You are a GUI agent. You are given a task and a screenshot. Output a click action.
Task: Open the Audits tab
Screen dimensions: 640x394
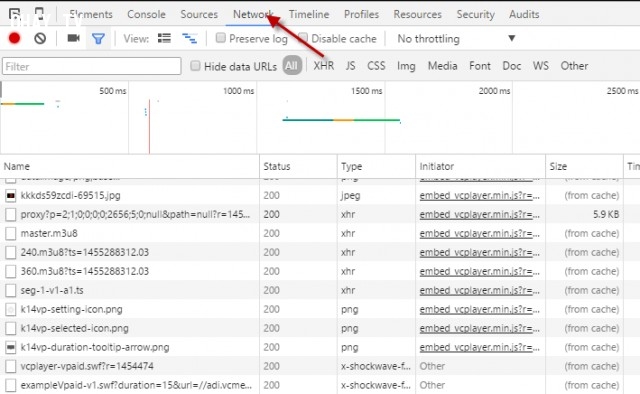coord(524,14)
